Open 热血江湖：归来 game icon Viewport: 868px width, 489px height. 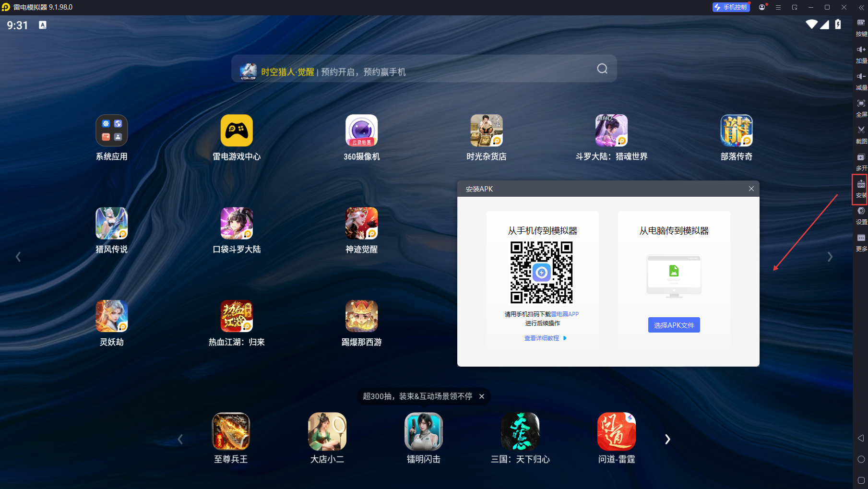(237, 316)
